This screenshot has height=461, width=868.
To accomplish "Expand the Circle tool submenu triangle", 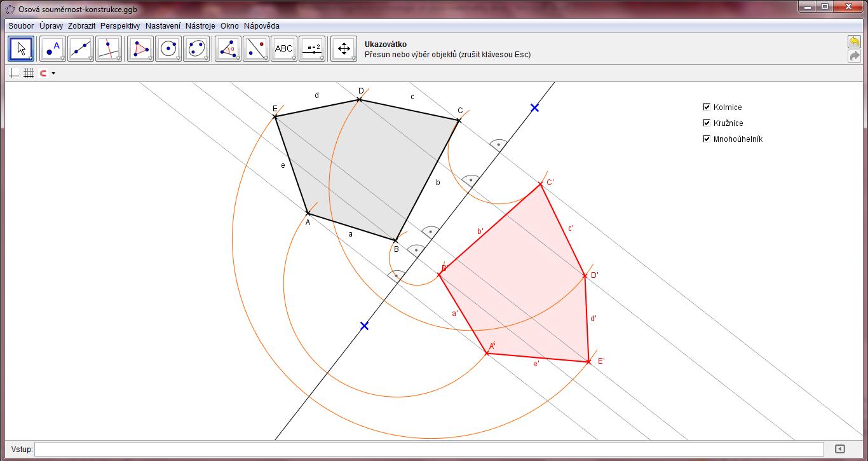I will coord(178,58).
